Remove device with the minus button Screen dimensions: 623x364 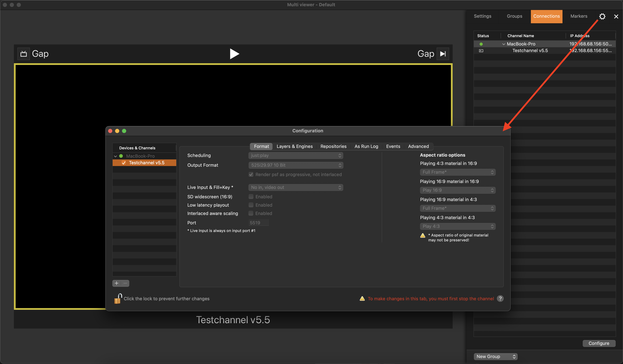(x=125, y=283)
